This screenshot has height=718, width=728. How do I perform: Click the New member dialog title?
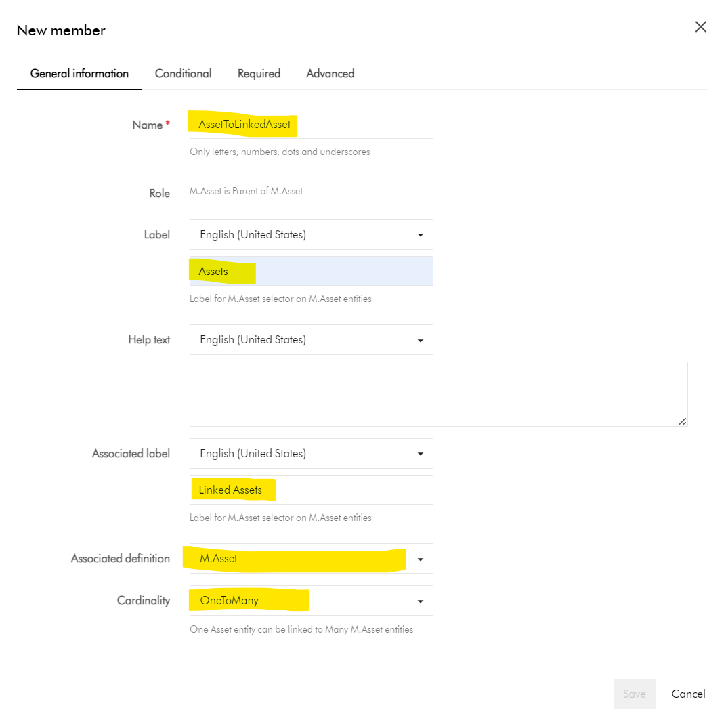(x=61, y=30)
